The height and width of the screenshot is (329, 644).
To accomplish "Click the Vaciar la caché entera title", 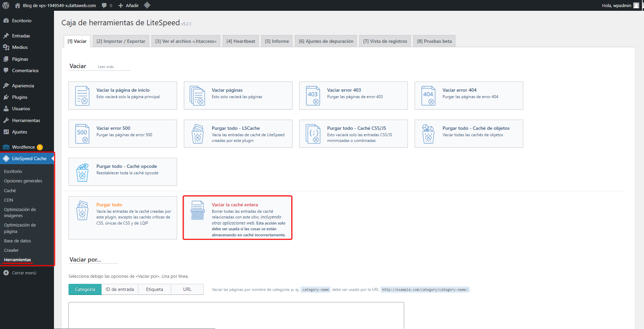I will (235, 205).
